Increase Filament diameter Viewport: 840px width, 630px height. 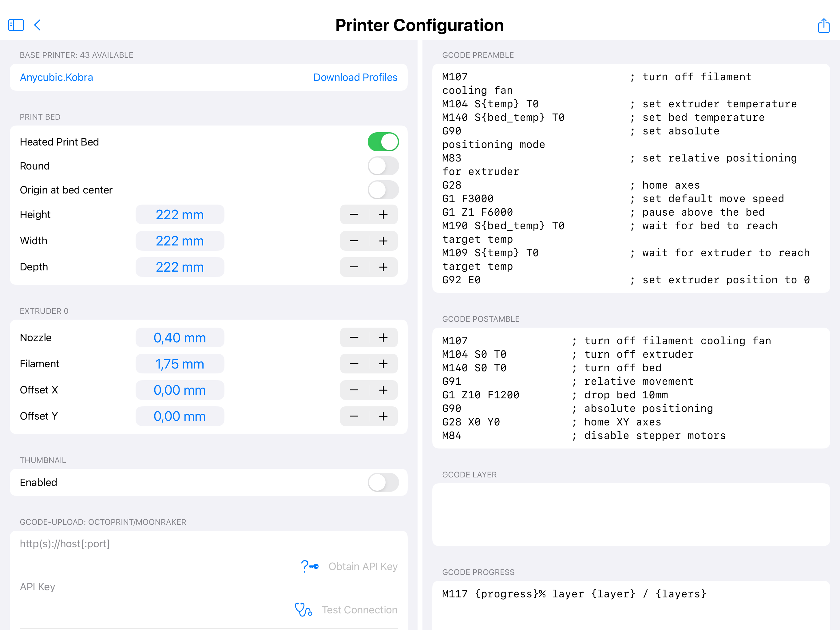click(x=383, y=364)
